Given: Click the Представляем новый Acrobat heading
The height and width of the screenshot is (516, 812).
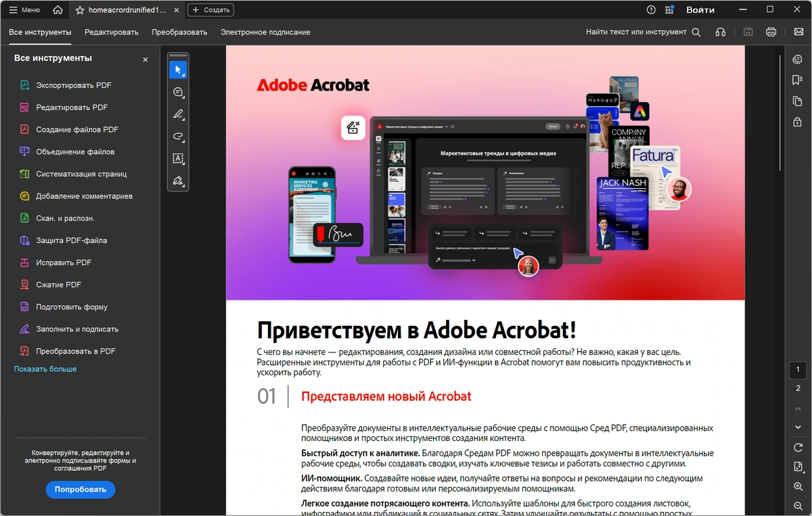Looking at the screenshot, I should [x=386, y=396].
